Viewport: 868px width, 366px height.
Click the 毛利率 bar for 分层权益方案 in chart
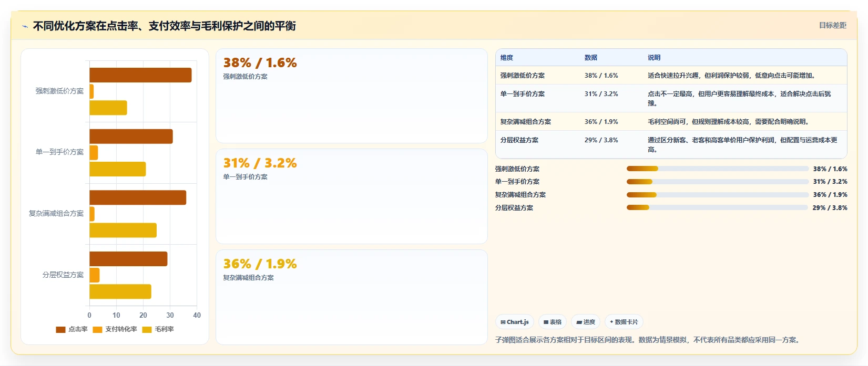pos(120,291)
